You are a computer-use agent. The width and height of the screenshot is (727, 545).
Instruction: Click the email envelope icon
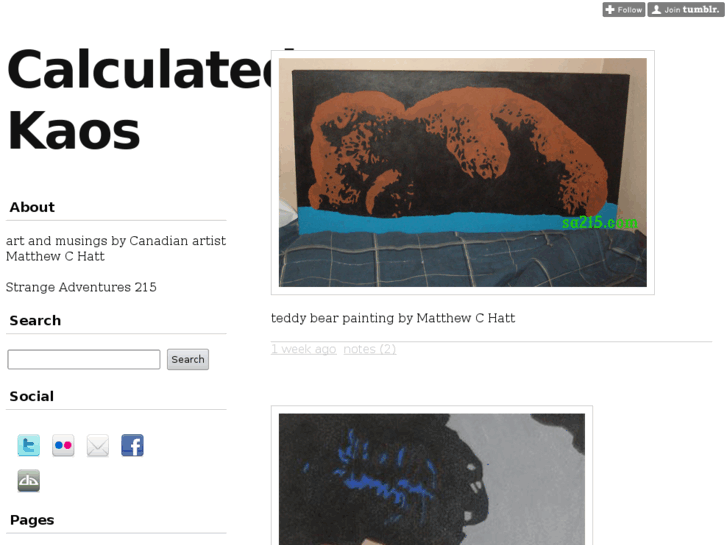(98, 445)
